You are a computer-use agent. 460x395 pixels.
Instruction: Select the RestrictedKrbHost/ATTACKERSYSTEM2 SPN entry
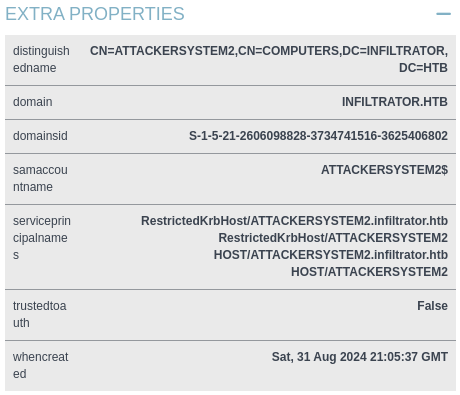(x=333, y=238)
